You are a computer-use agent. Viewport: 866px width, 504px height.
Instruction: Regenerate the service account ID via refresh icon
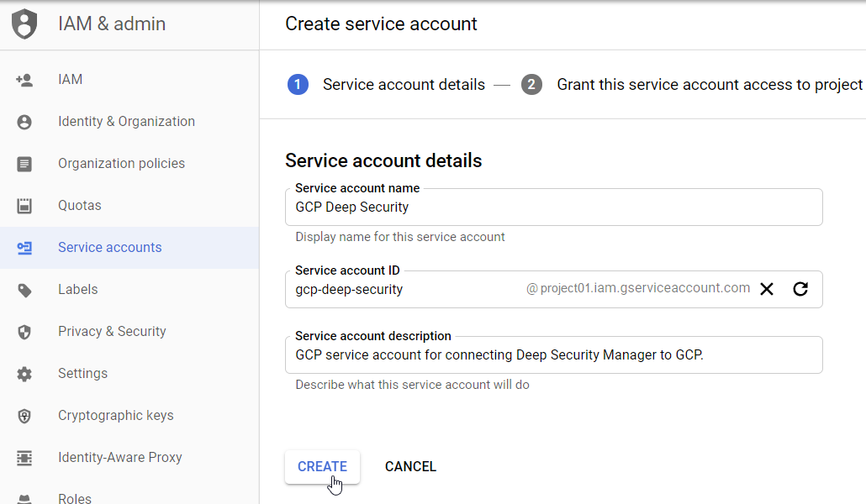[800, 288]
